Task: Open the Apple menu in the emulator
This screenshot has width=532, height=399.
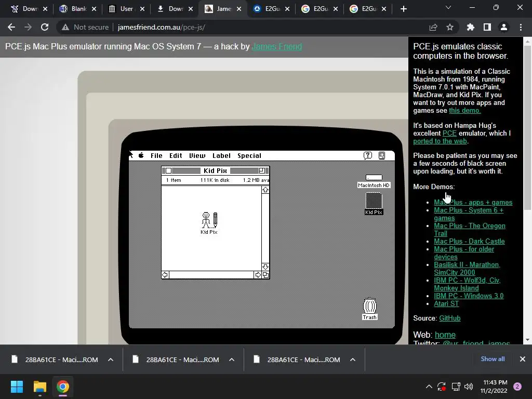Action: (x=141, y=155)
